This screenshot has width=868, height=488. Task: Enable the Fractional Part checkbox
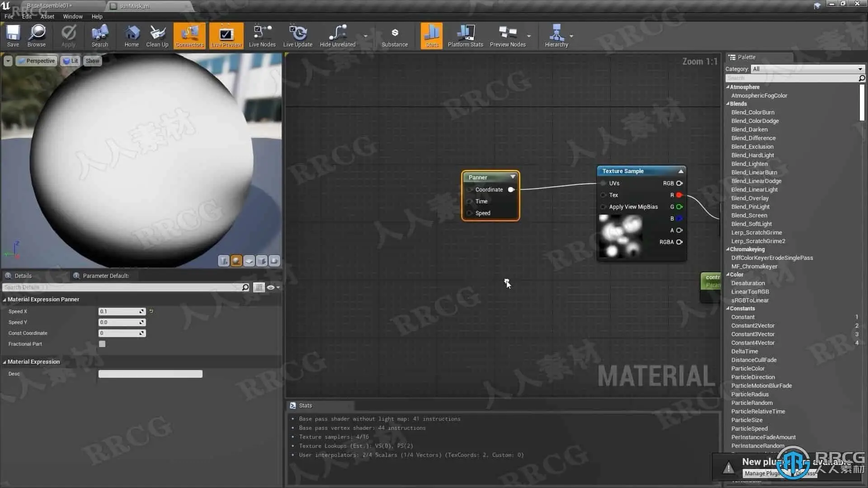click(x=102, y=344)
